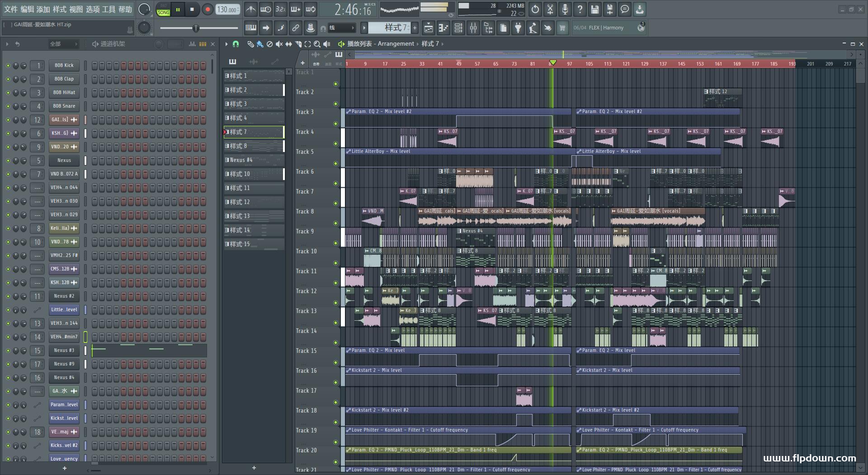Click the song position slider
Viewport: 868px width, 475px height.
coord(199,28)
